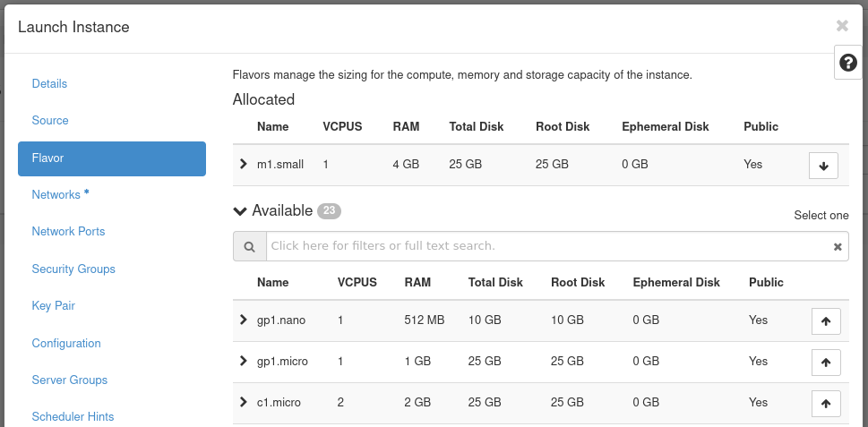Expand gp1.nano flavor details
This screenshot has width=868, height=427.
[x=244, y=320]
